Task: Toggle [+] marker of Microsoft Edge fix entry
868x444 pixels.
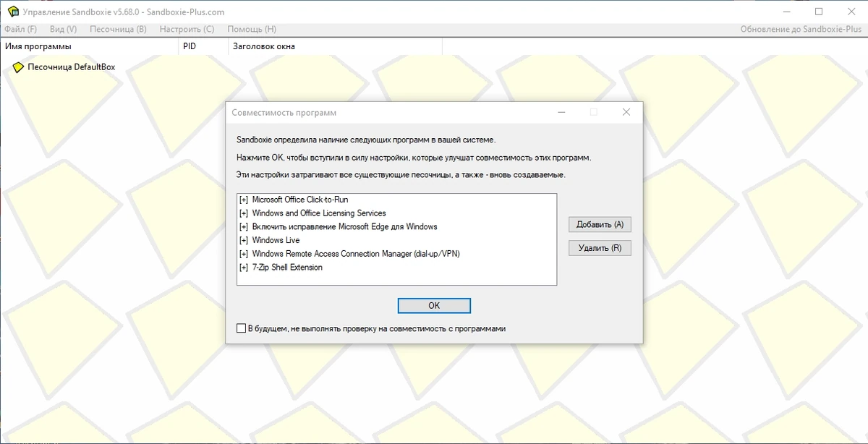Action: (244, 226)
